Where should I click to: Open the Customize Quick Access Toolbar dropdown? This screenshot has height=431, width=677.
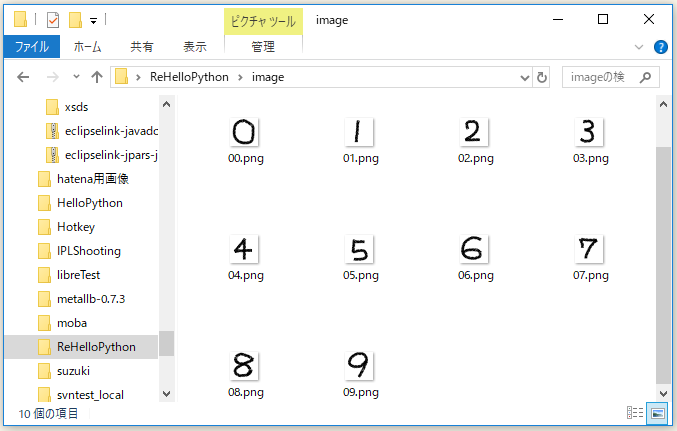pos(93,20)
